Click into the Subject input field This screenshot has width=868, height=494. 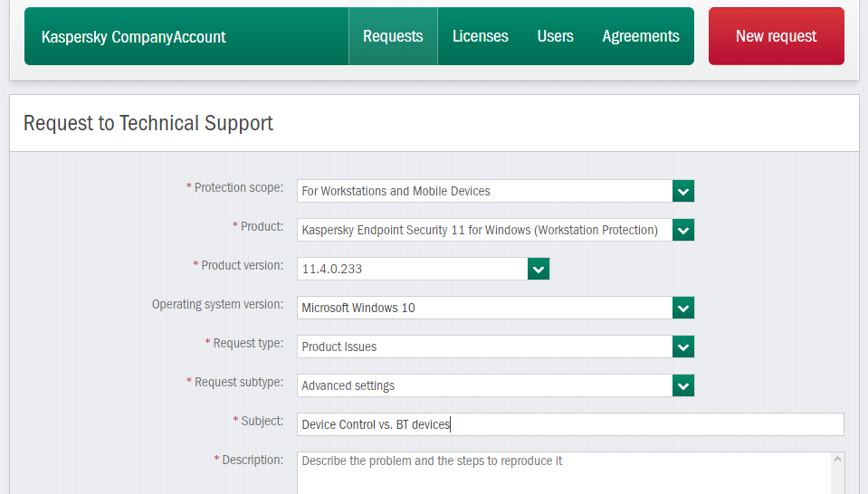570,424
